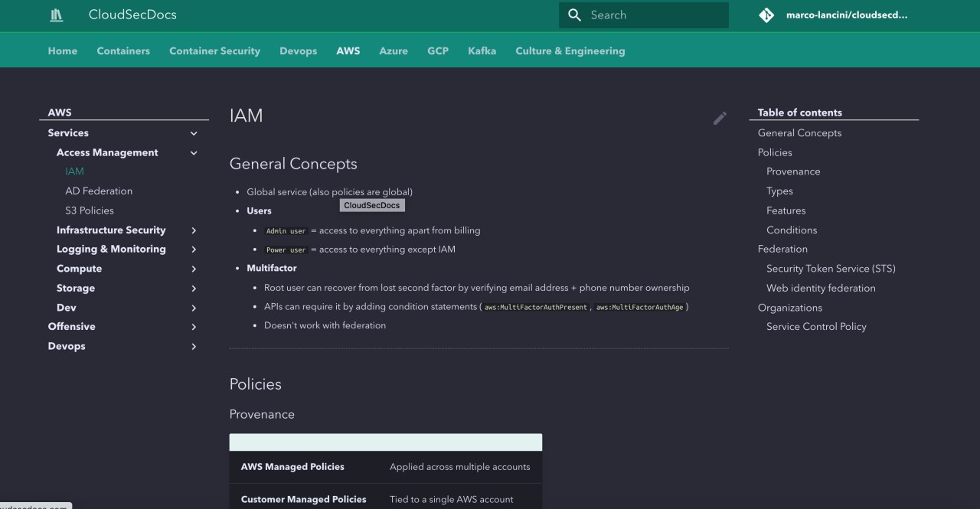Click the pencil edit page icon
This screenshot has height=509, width=980.
point(720,118)
